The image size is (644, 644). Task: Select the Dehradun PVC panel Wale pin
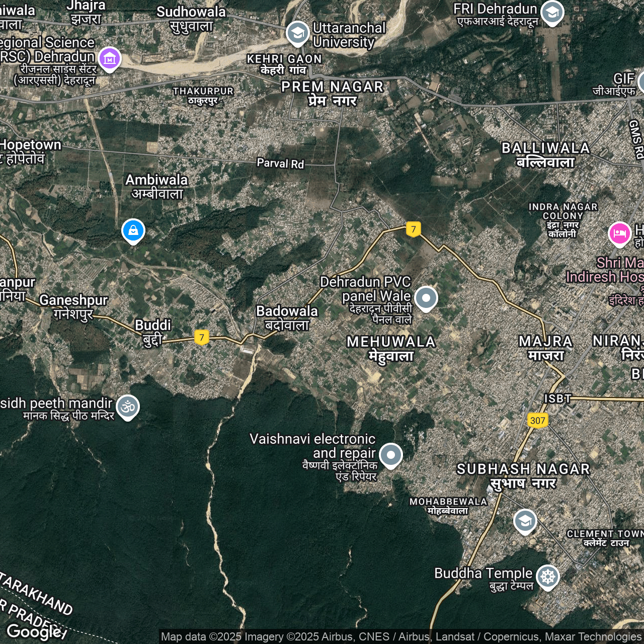point(426,298)
